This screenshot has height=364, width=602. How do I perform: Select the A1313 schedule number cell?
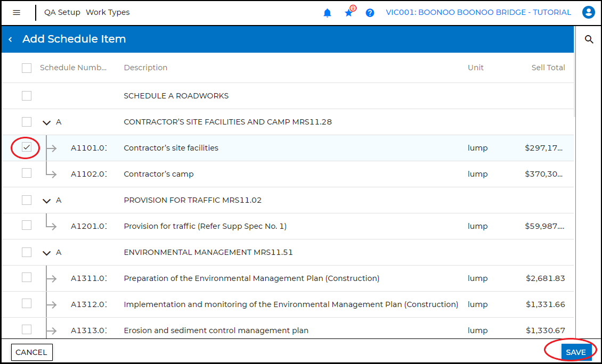coord(88,330)
